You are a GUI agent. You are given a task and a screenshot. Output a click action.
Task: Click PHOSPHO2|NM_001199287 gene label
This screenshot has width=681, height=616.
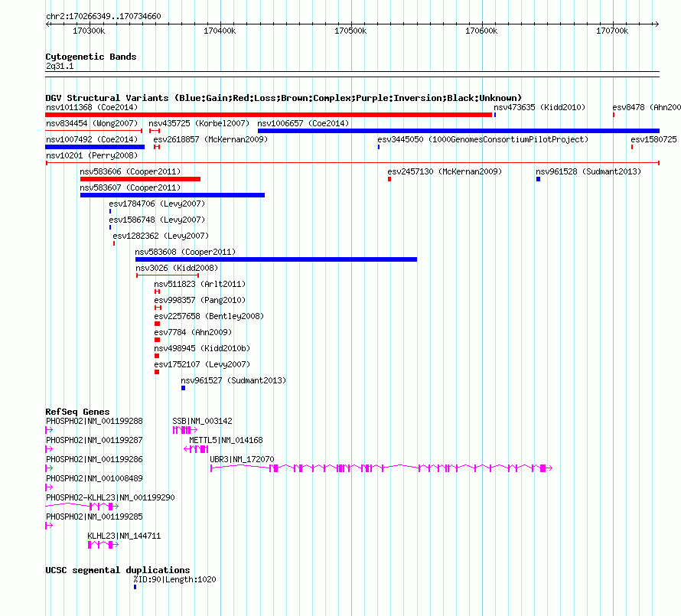94,440
